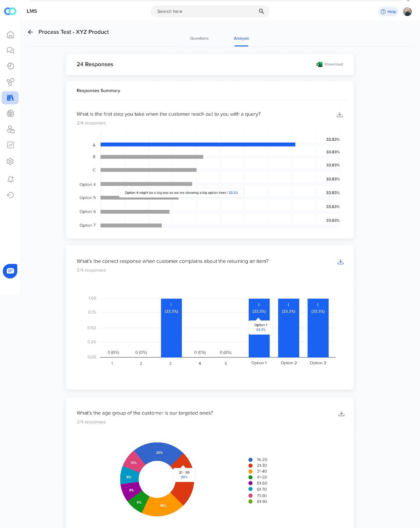Screen dimensions: 420x528
Task: Select the Analysis tab
Action: pyautogui.click(x=241, y=38)
